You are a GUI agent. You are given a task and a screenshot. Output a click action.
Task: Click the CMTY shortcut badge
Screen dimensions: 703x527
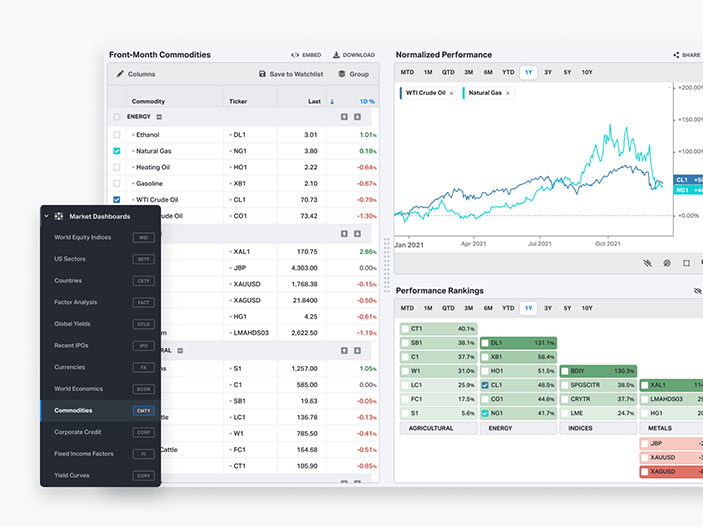(x=143, y=410)
